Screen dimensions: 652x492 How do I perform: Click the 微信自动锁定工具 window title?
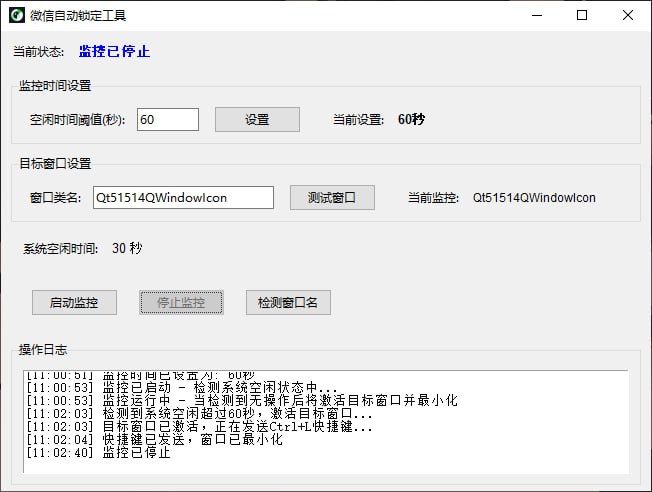(x=78, y=16)
